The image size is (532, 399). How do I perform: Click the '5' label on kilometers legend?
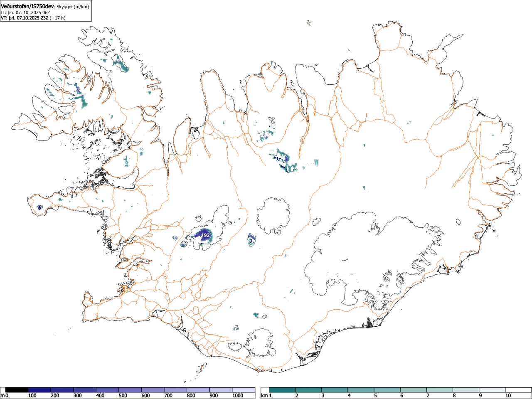pos(375,396)
